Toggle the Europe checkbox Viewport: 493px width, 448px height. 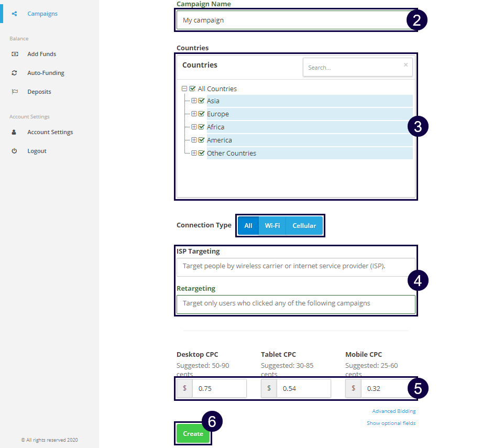201,114
